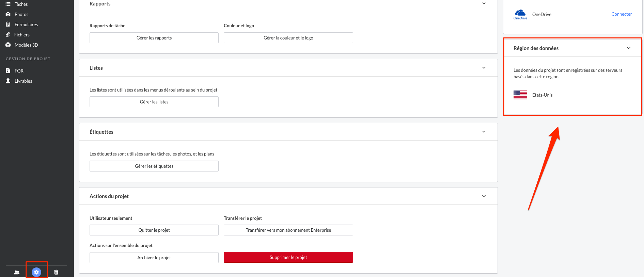Viewport: 644px width, 278px height.
Task: Click the Rapports de tâche label
Action: (107, 26)
